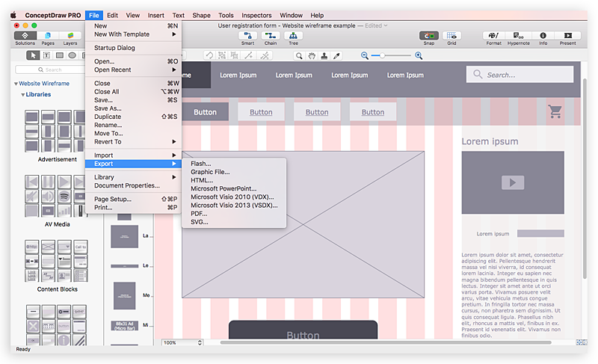Click the shopping cart icon on canvas
Screen dimensions: 598x364
click(555, 111)
